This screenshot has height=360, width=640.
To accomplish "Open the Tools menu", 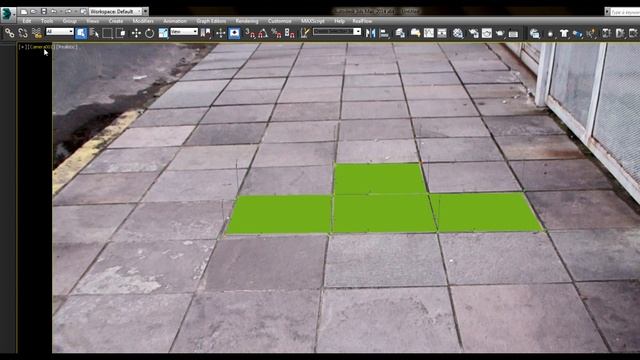I will coord(47,21).
